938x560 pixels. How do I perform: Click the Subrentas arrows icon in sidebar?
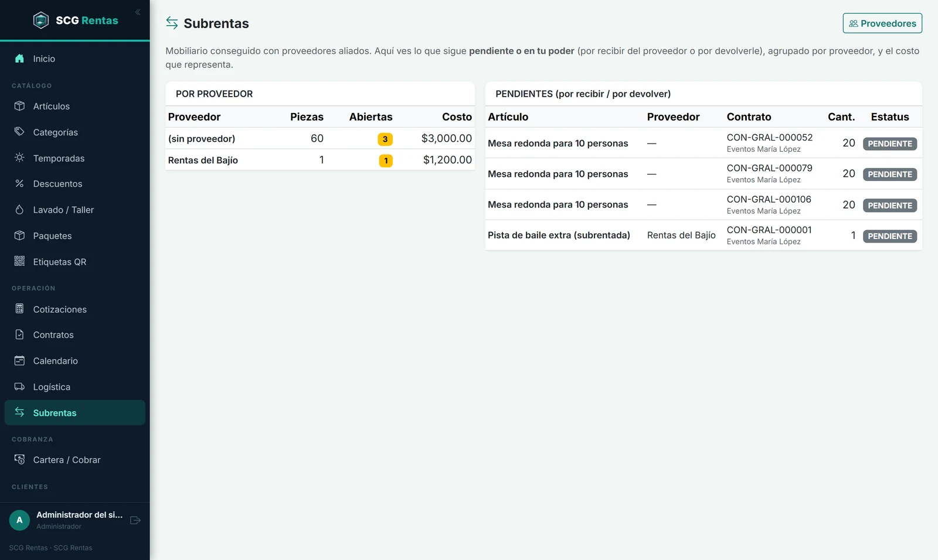coord(19,412)
